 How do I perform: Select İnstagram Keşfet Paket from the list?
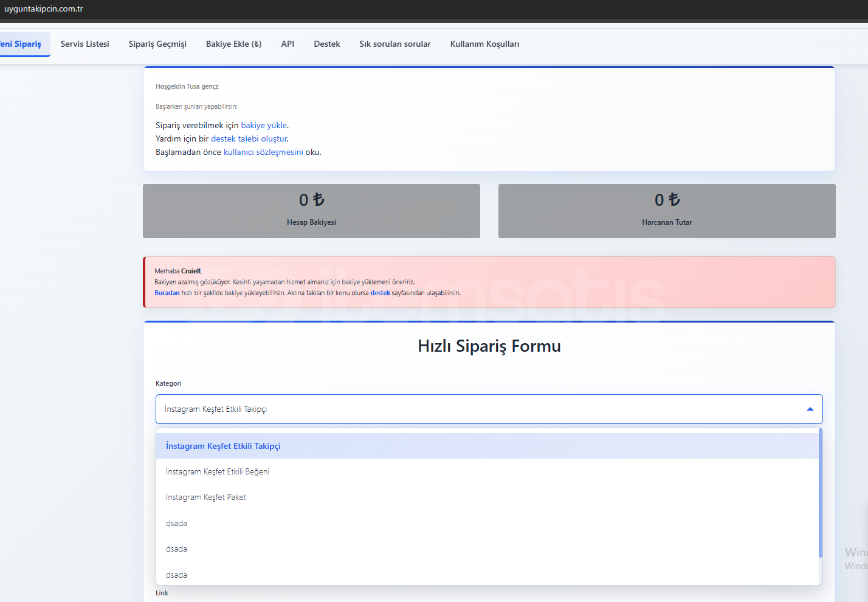[x=206, y=498]
